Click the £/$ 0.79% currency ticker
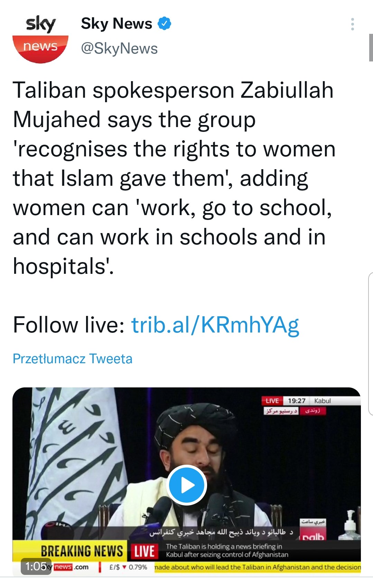The height and width of the screenshot is (588, 373). [128, 567]
